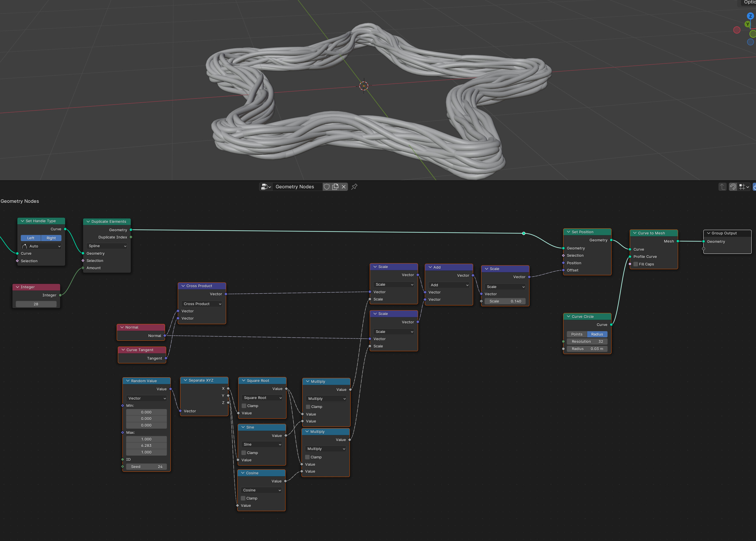
Task: Collapse the Group Output node
Action: tap(709, 233)
